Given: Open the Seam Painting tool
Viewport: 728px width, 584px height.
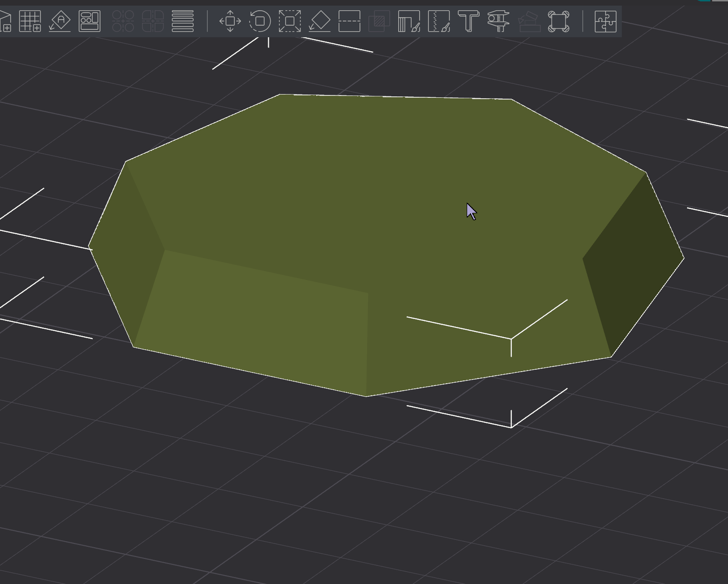Looking at the screenshot, I should pyautogui.click(x=439, y=21).
